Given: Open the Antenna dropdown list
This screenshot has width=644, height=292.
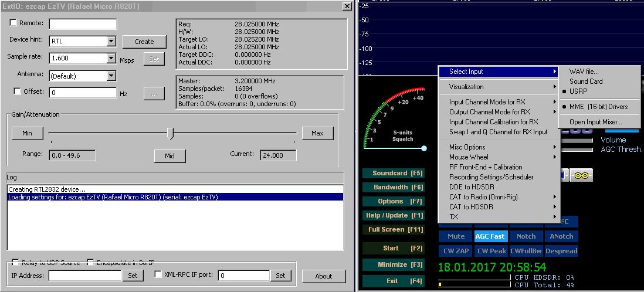Looking at the screenshot, I should point(111,76).
